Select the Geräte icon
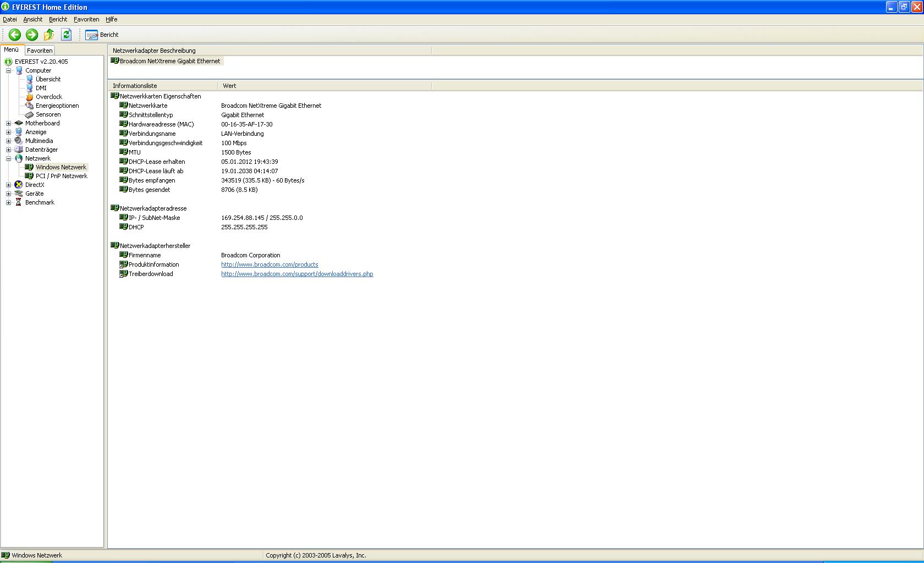The height and width of the screenshot is (563, 924). 19,194
